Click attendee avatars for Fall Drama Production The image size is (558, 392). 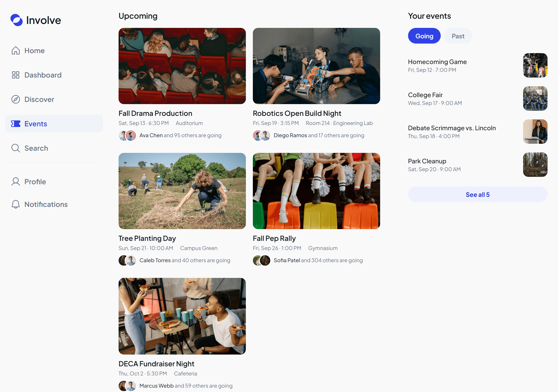127,135
